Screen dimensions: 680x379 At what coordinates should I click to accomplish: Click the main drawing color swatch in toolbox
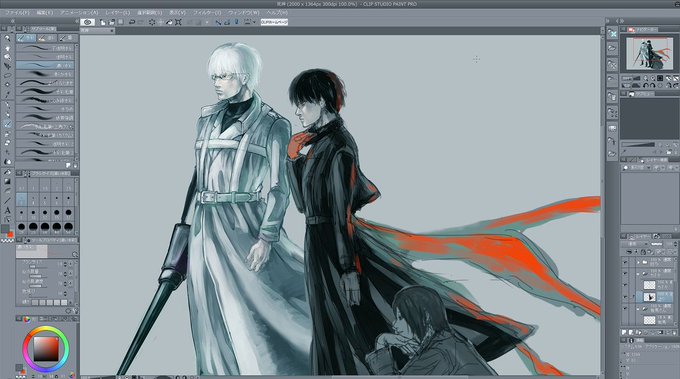click(x=5, y=229)
